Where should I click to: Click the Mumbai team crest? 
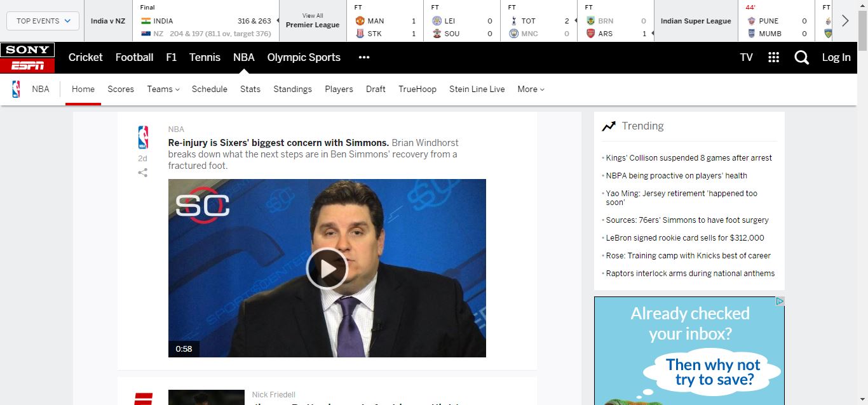[752, 34]
